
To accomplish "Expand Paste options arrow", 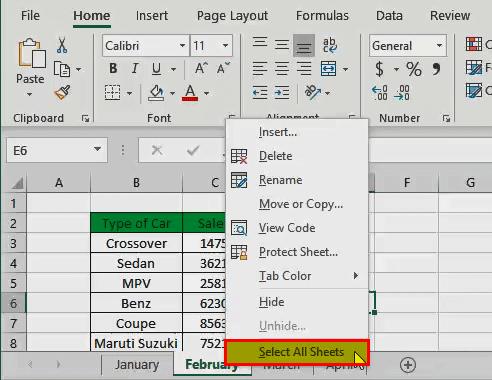I will point(30,94).
